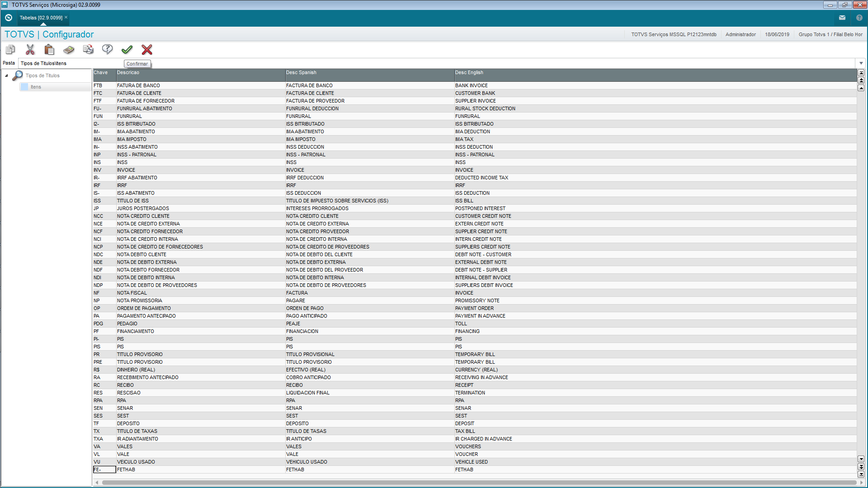Screen dimensions: 868x488
Task: Jump to last row with bottom scroll button
Action: point(861,474)
